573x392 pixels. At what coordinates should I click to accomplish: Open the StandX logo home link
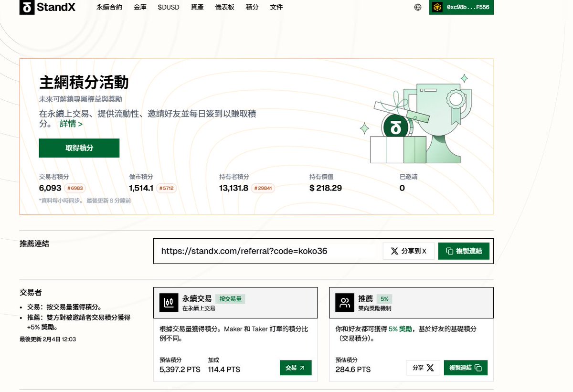point(47,7)
